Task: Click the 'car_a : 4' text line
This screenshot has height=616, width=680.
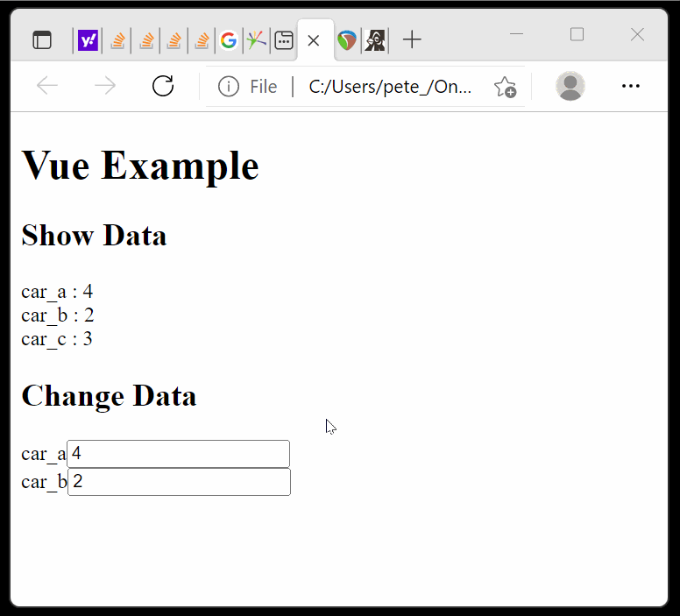Action: point(57,292)
